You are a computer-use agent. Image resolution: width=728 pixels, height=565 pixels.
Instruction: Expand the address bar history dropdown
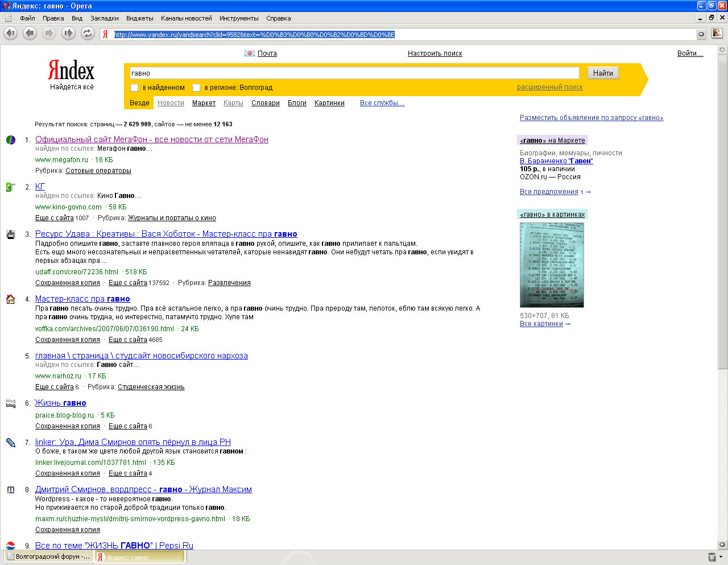(x=701, y=34)
